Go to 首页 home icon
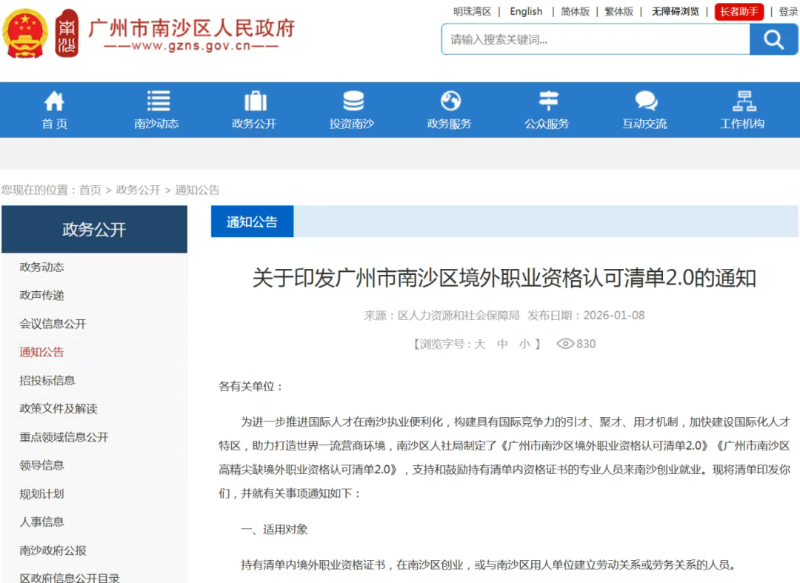The image size is (800, 583). point(54,101)
